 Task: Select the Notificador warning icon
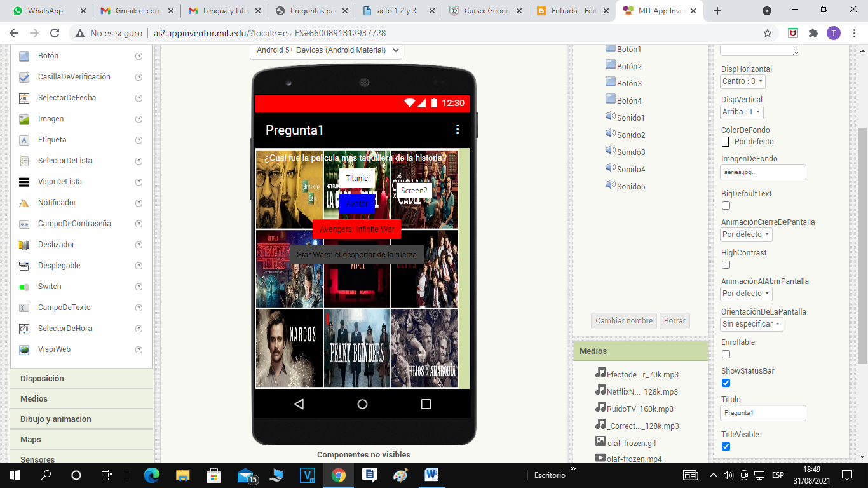(24, 203)
